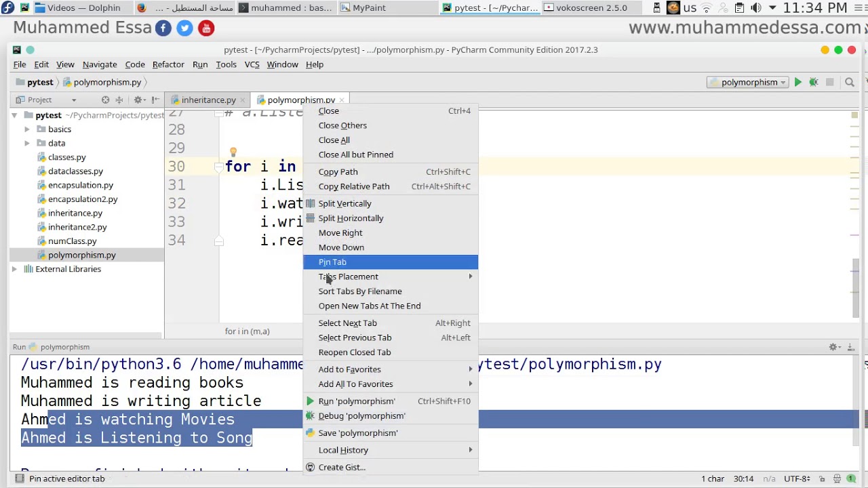The width and height of the screenshot is (868, 488).
Task: Choose Reopen Closed Tab in context menu
Action: pos(391,352)
